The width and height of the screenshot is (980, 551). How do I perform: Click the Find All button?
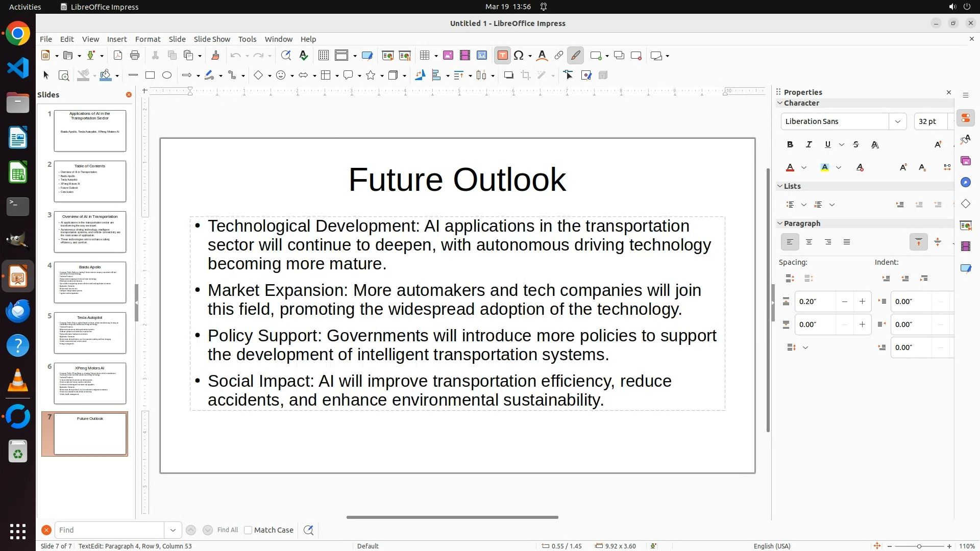point(227,530)
